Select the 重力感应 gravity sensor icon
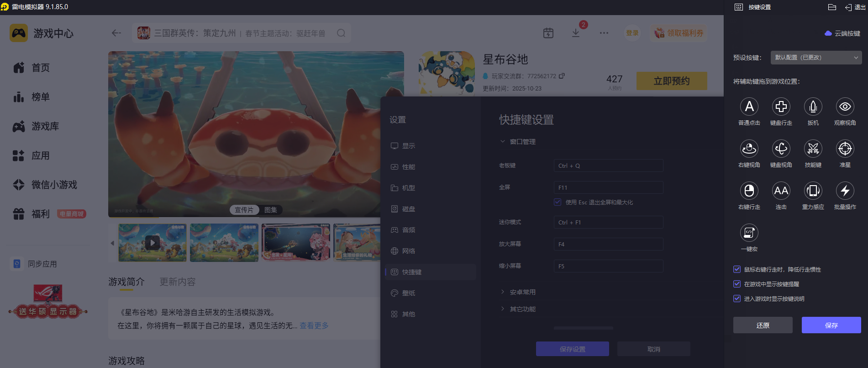The width and height of the screenshot is (868, 368). click(x=813, y=191)
